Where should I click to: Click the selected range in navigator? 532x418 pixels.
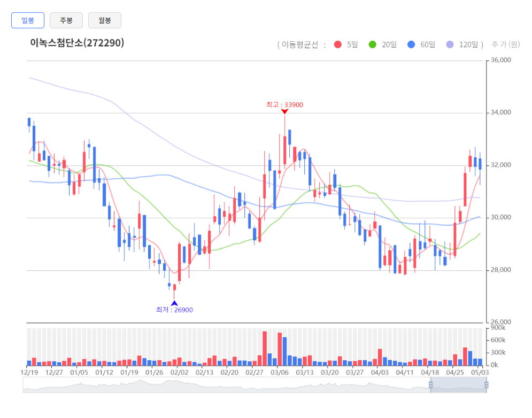(x=458, y=385)
